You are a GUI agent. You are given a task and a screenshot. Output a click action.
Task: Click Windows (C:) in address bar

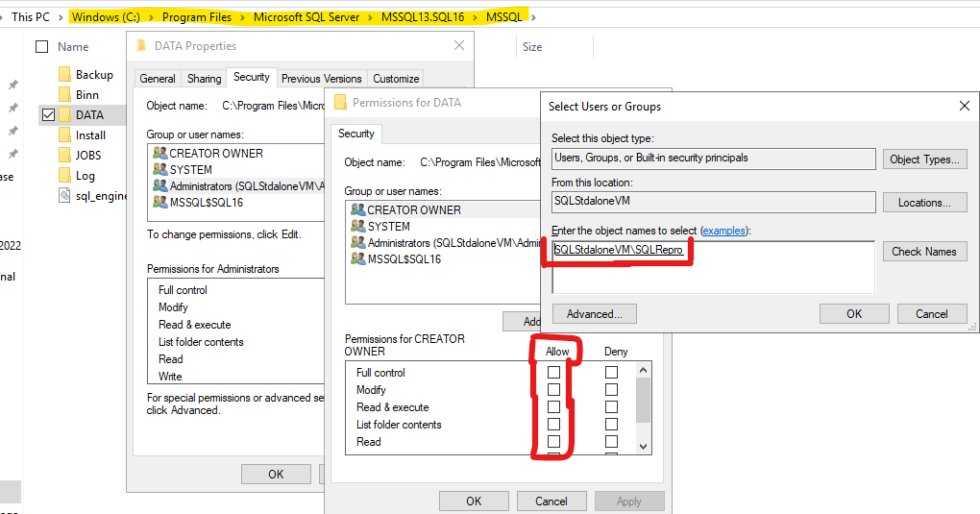pyautogui.click(x=106, y=17)
